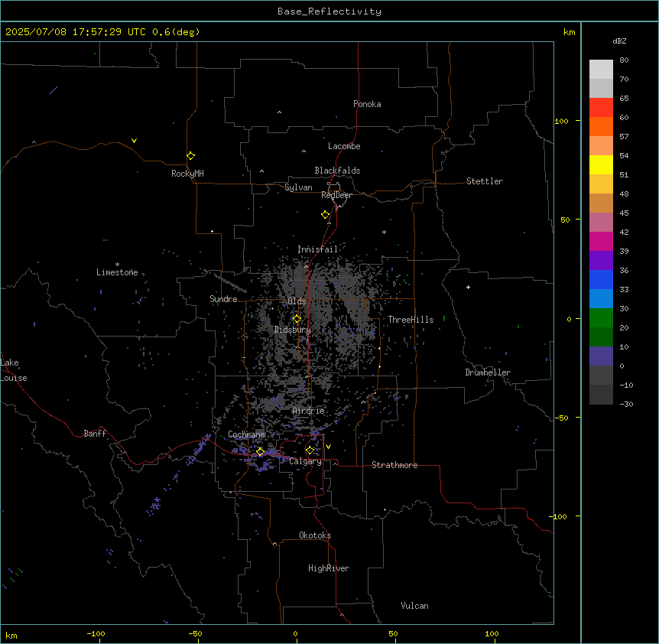Click the Lacombe city label

344,146
